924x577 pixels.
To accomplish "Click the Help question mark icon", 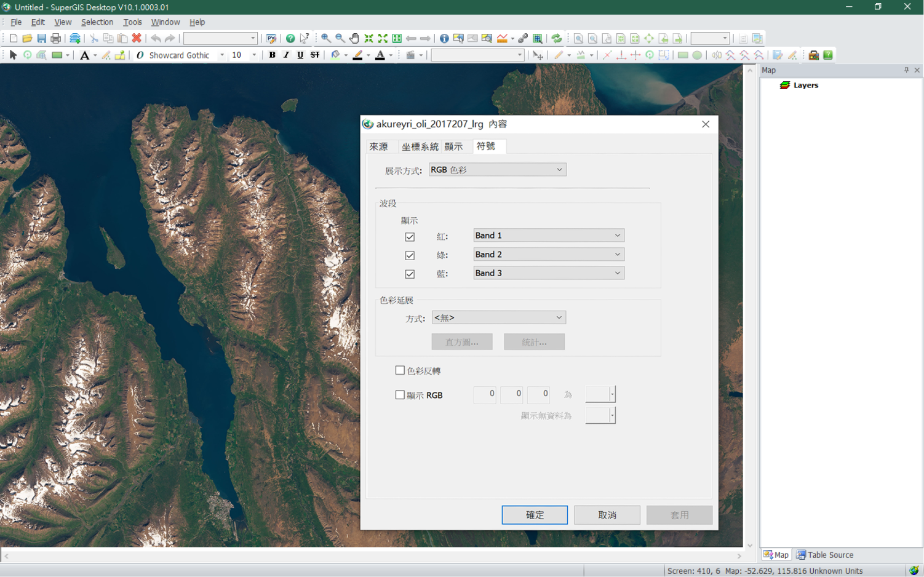I will click(x=290, y=38).
